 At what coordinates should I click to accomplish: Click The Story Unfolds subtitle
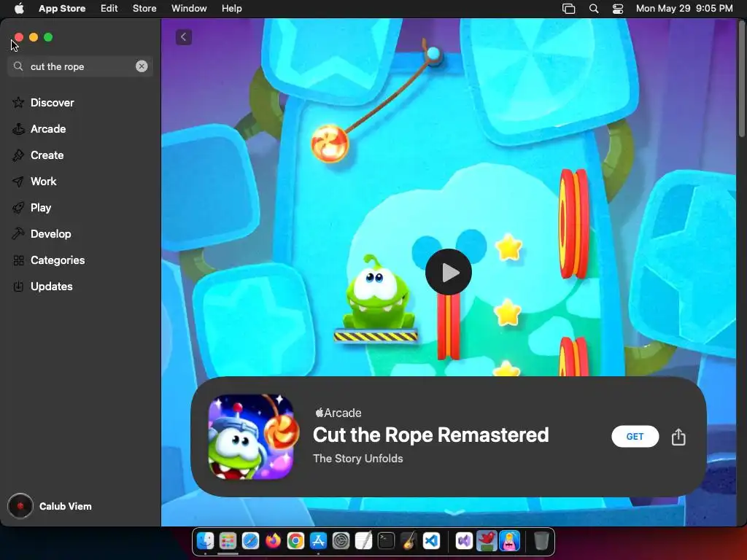357,459
